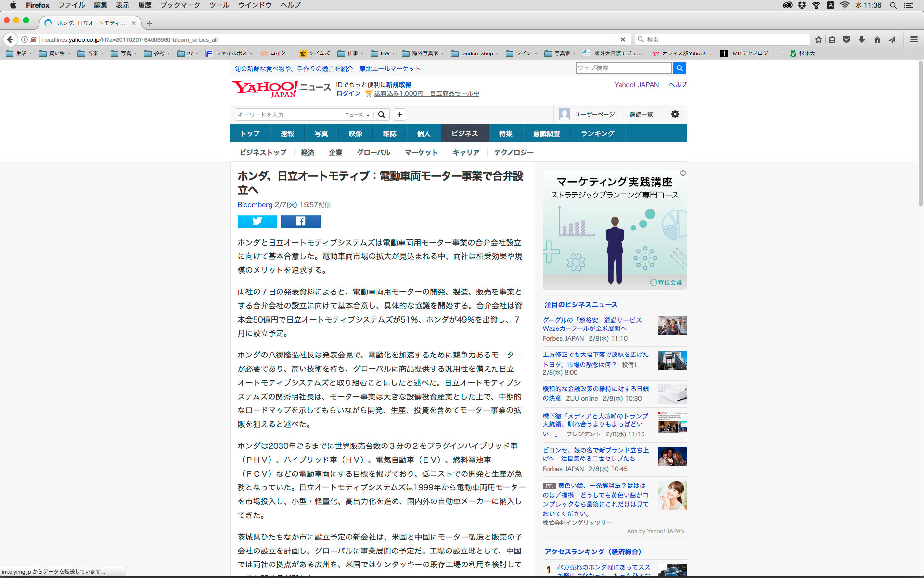Expand the ニュース search category dropdown

[x=357, y=115]
